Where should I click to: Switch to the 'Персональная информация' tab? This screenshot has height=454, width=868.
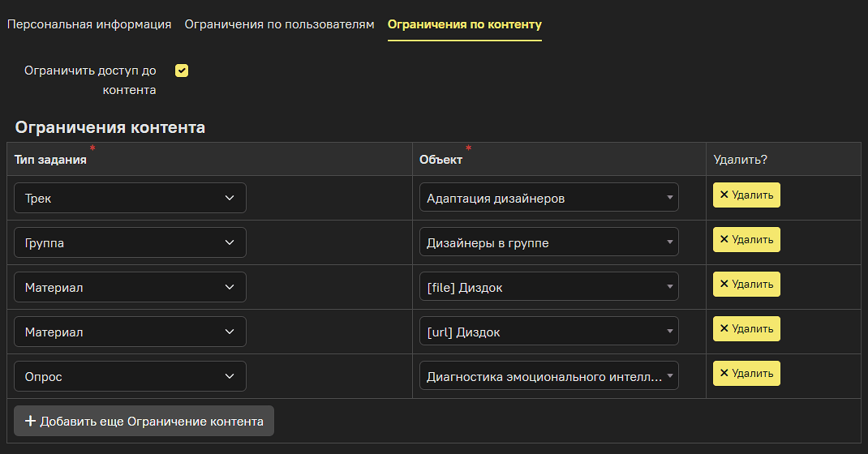click(89, 24)
